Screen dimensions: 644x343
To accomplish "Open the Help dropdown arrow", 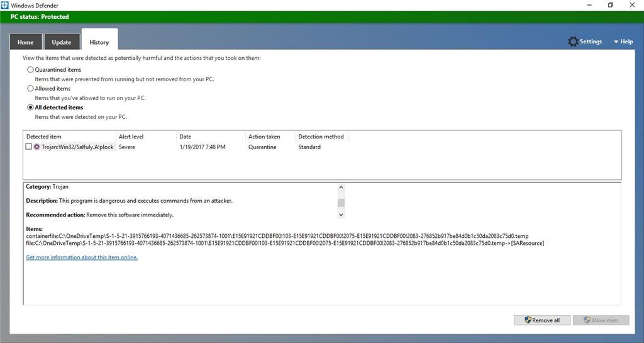I will [616, 42].
